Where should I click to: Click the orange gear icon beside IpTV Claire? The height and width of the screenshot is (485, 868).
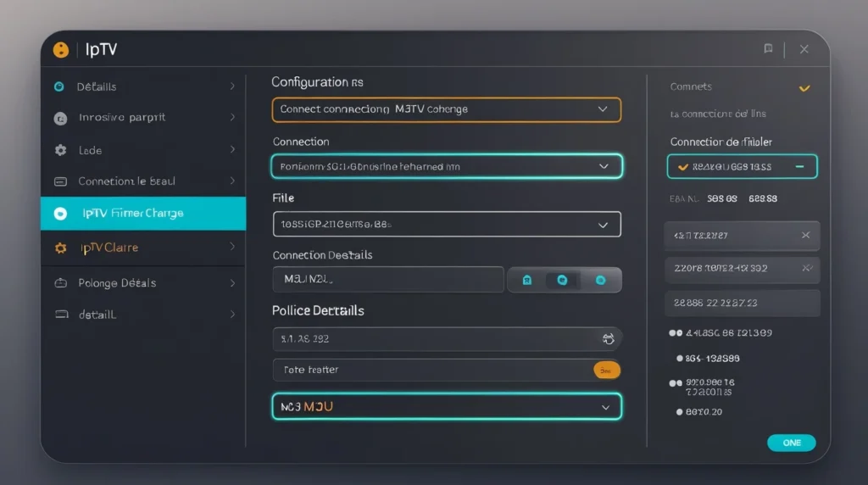[60, 248]
